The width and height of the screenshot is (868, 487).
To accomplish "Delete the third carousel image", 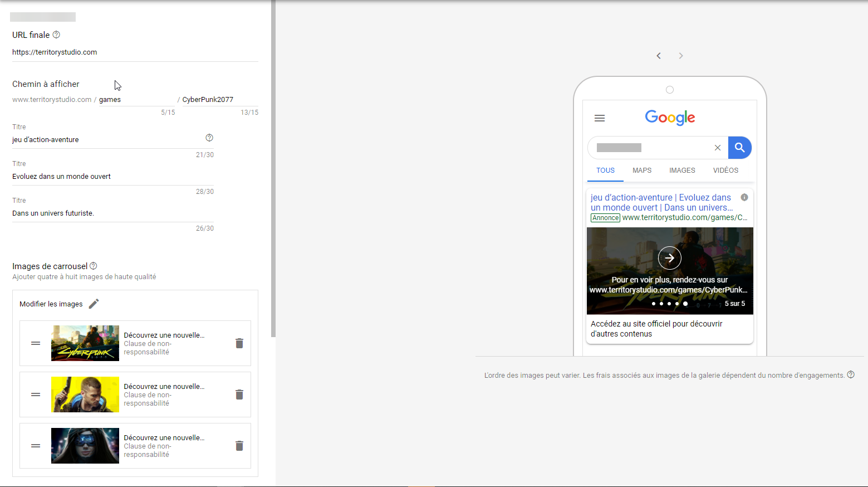I will [239, 446].
